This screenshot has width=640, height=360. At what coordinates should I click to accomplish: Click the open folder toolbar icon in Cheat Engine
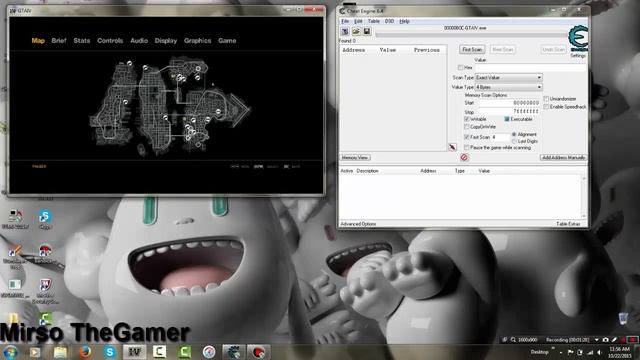[356, 31]
